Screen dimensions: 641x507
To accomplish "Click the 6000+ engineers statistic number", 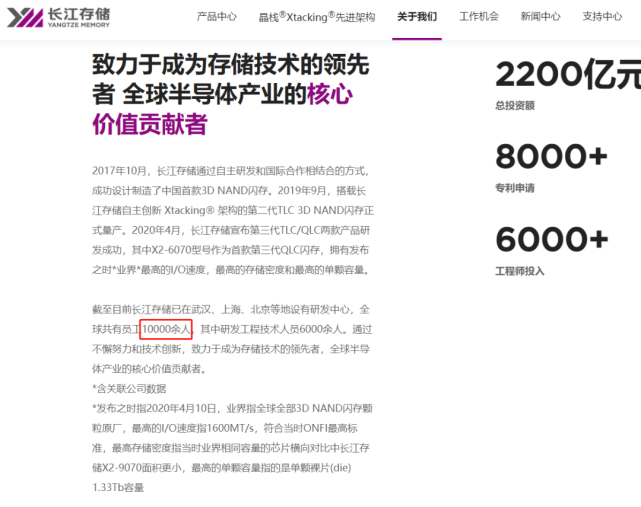I will coord(551,239).
